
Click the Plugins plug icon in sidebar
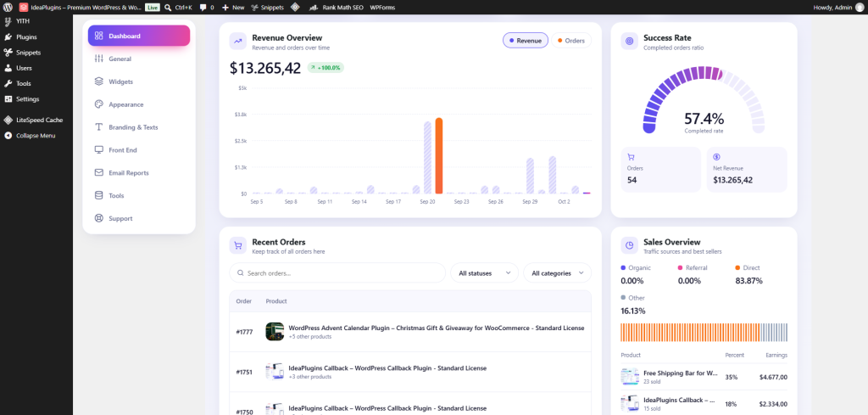point(8,37)
